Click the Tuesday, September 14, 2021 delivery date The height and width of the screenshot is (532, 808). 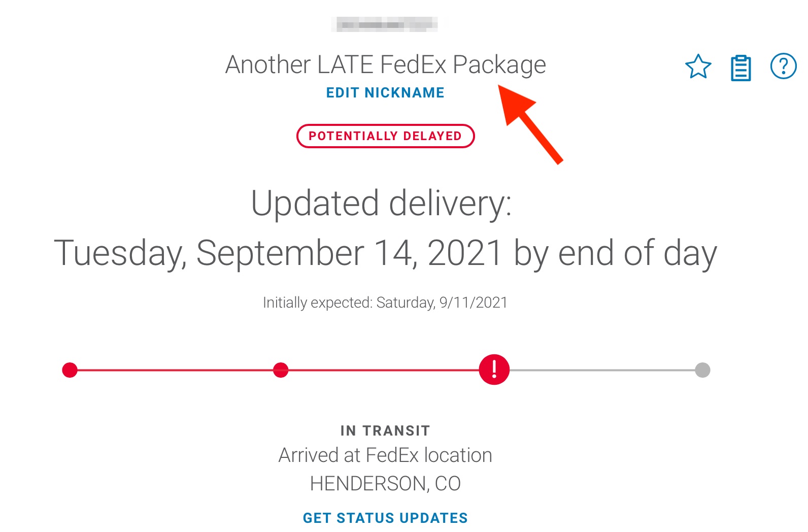point(385,253)
